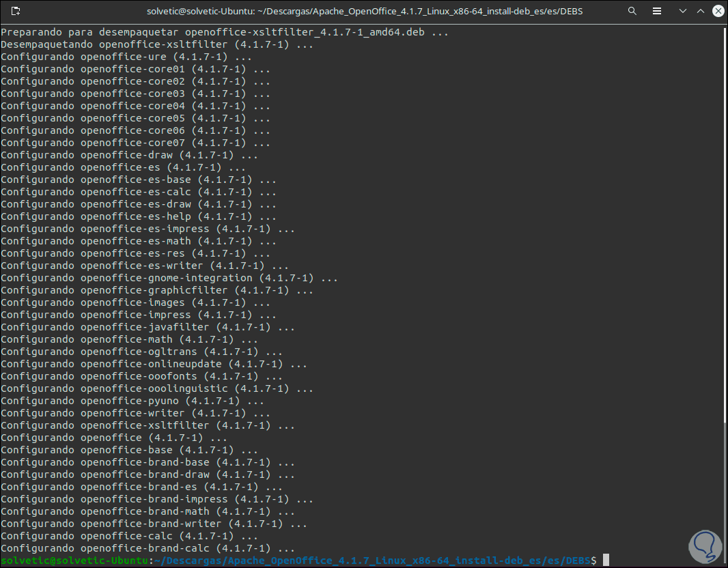Click the terminal search magnifier icon

pos(632,11)
